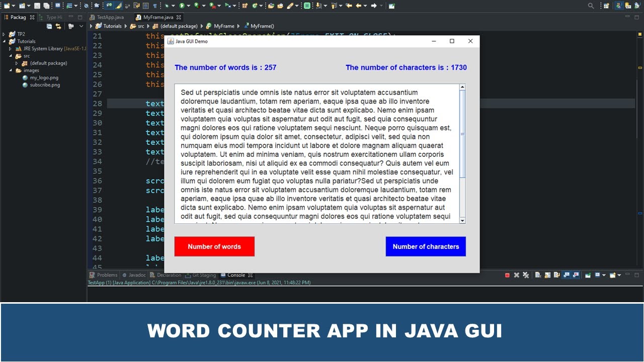Toggle Word Wrap icon in console toolbar
The image size is (644, 362).
tap(556, 275)
